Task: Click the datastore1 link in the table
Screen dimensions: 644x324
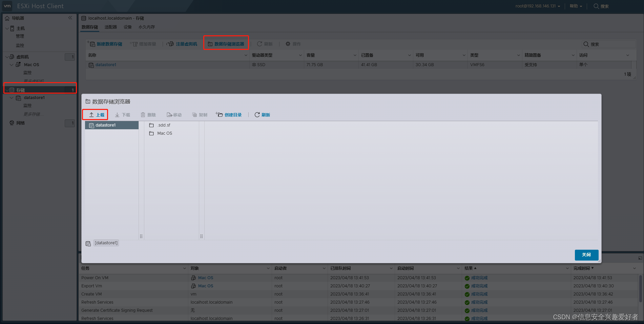Action: tap(106, 65)
